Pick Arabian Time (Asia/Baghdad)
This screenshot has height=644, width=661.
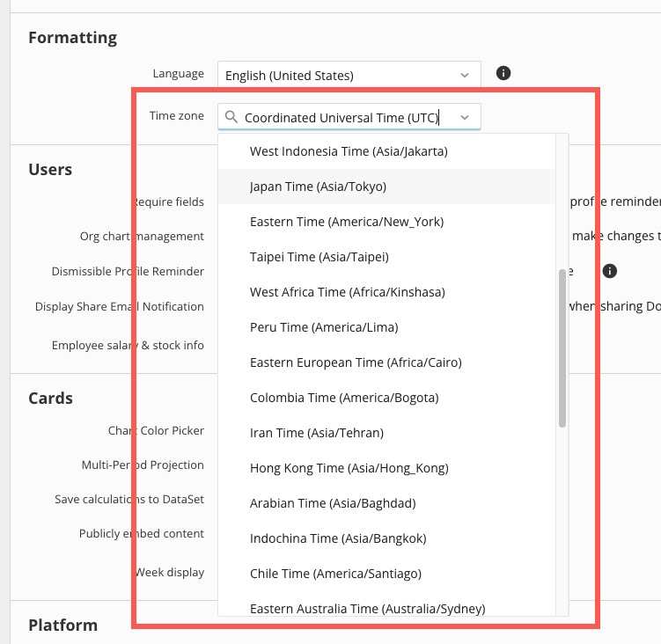pos(333,503)
